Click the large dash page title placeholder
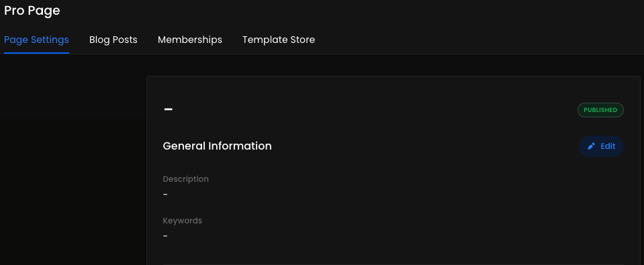The image size is (644, 265). (168, 109)
